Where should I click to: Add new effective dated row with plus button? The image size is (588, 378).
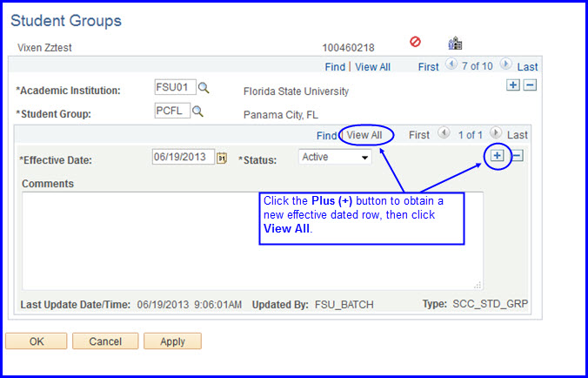(x=497, y=155)
